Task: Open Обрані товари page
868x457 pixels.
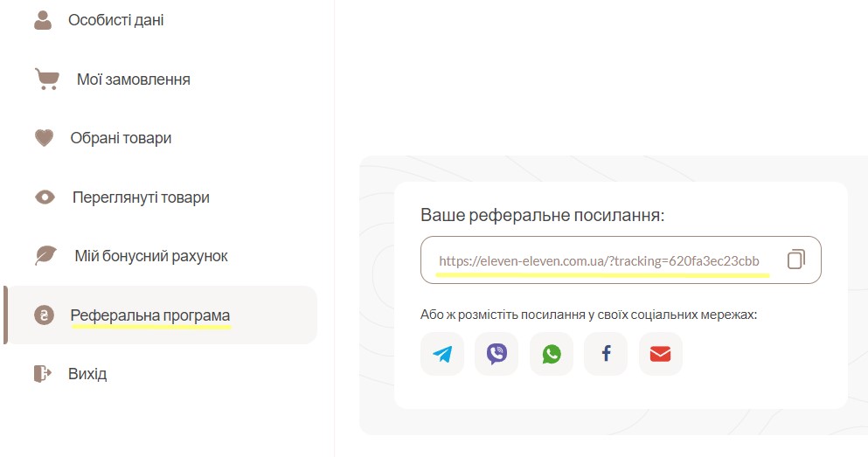Action: 121,138
